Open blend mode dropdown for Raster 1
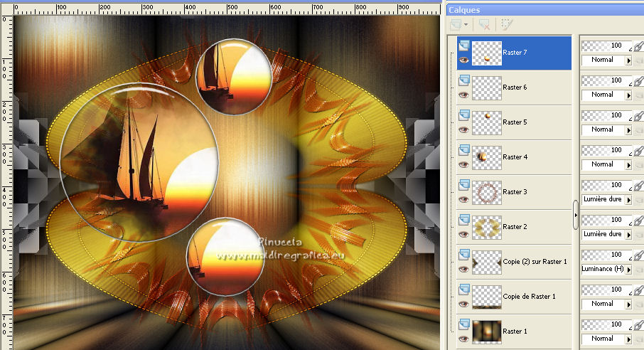Screen dimensions: 644x350 [x=628, y=340]
